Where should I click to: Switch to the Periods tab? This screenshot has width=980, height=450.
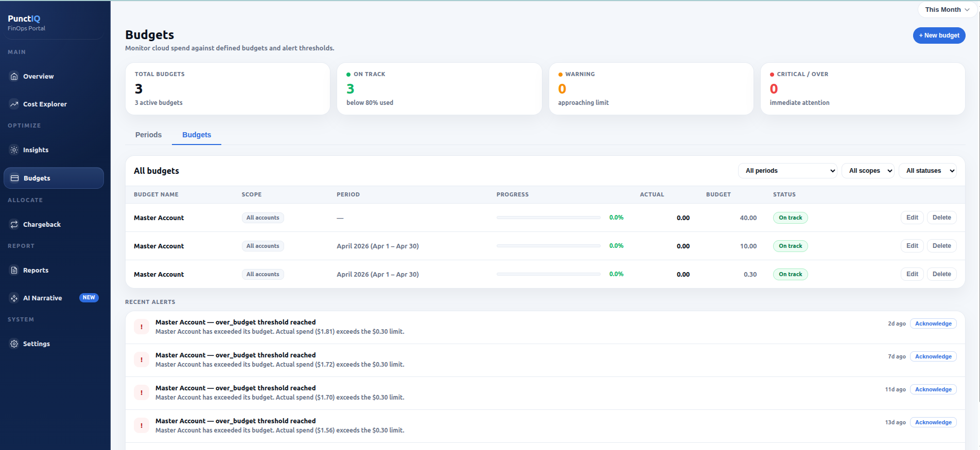[x=148, y=135]
